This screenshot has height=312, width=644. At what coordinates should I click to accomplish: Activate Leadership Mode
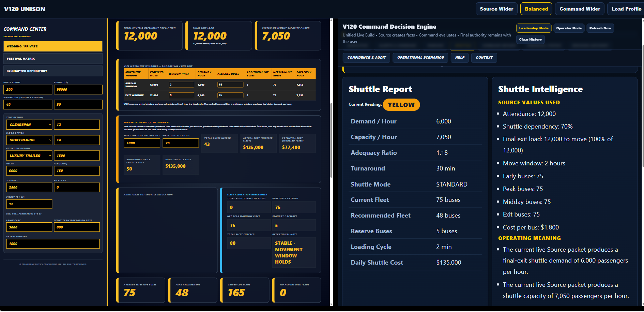(534, 28)
